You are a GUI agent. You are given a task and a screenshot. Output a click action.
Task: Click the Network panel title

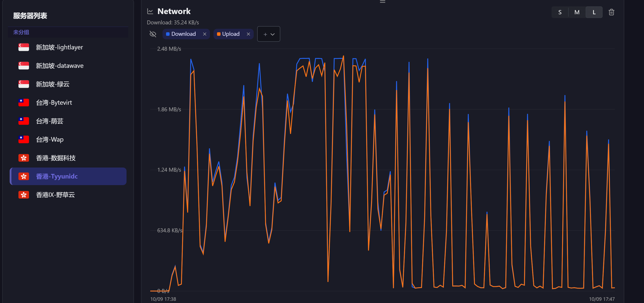174,11
